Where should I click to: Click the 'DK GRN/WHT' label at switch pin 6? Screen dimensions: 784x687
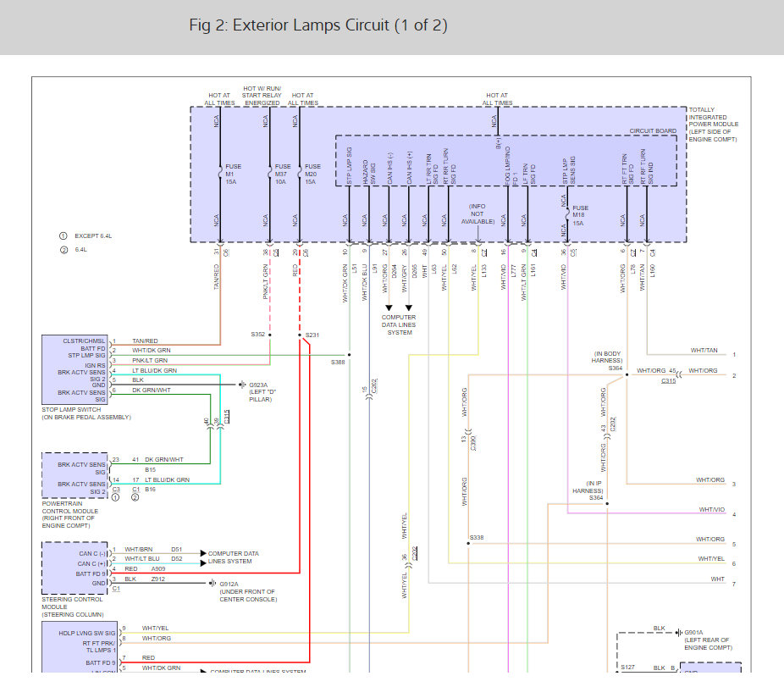pyautogui.click(x=152, y=390)
